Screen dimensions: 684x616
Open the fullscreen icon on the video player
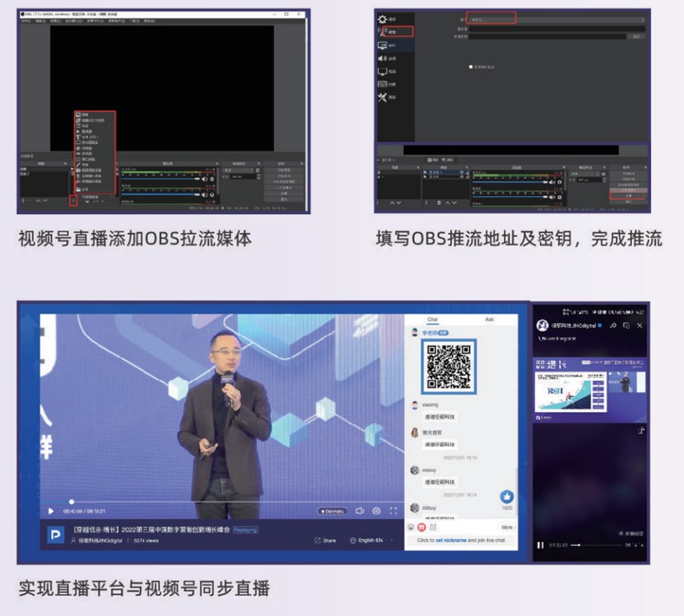point(393,511)
